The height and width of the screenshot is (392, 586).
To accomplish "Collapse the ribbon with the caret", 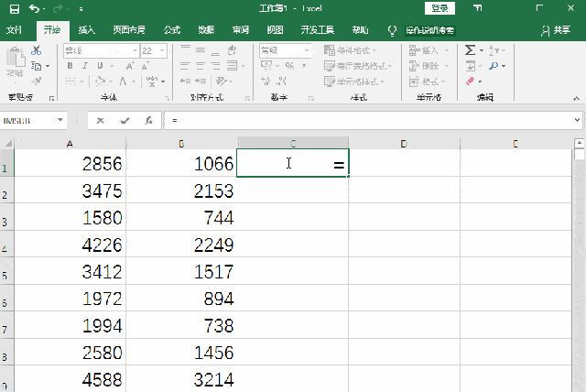I will coord(576,98).
